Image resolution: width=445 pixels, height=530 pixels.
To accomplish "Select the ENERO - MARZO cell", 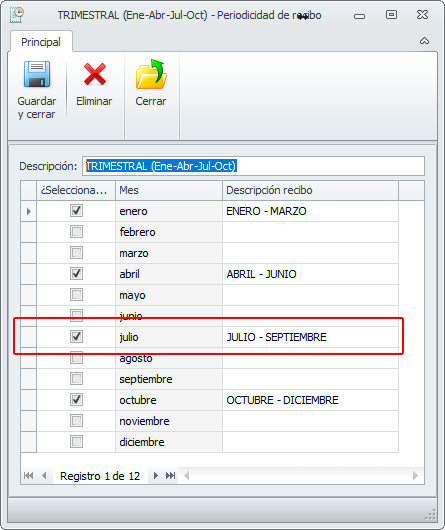I will [x=310, y=211].
